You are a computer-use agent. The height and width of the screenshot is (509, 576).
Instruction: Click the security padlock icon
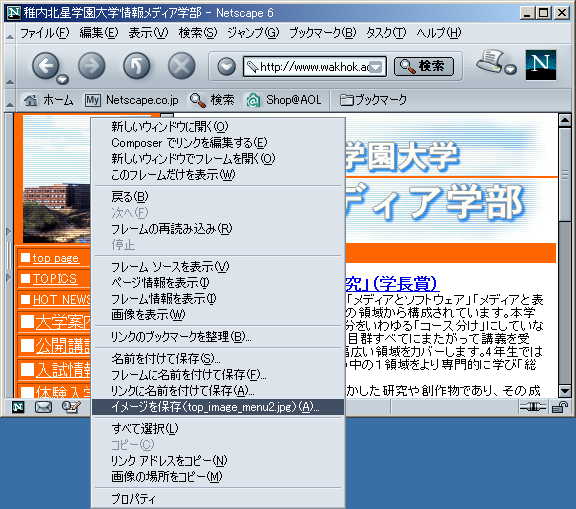point(560,407)
